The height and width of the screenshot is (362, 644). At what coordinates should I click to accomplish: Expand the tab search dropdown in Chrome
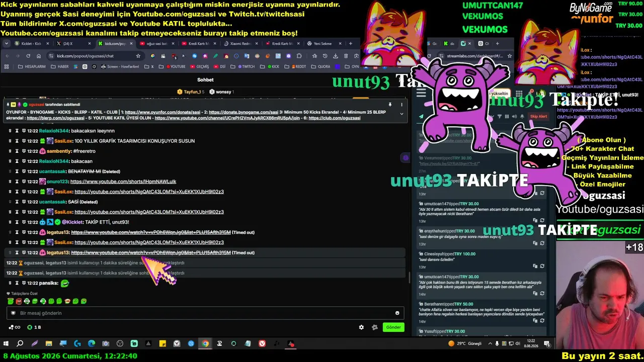pyautogui.click(x=6, y=44)
